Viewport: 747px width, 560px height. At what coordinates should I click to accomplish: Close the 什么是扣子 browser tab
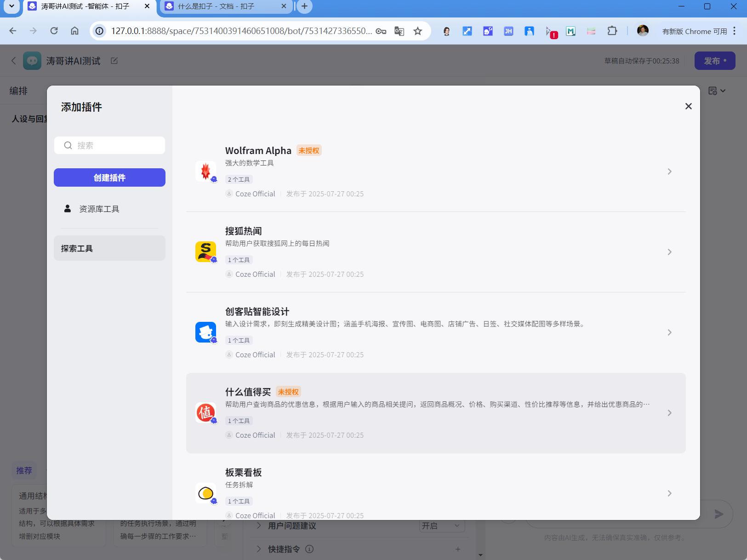point(284,6)
